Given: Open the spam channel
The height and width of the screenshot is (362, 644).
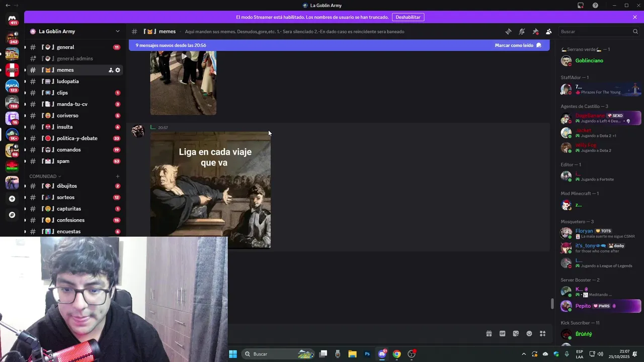Looking at the screenshot, I should click(x=74, y=161).
